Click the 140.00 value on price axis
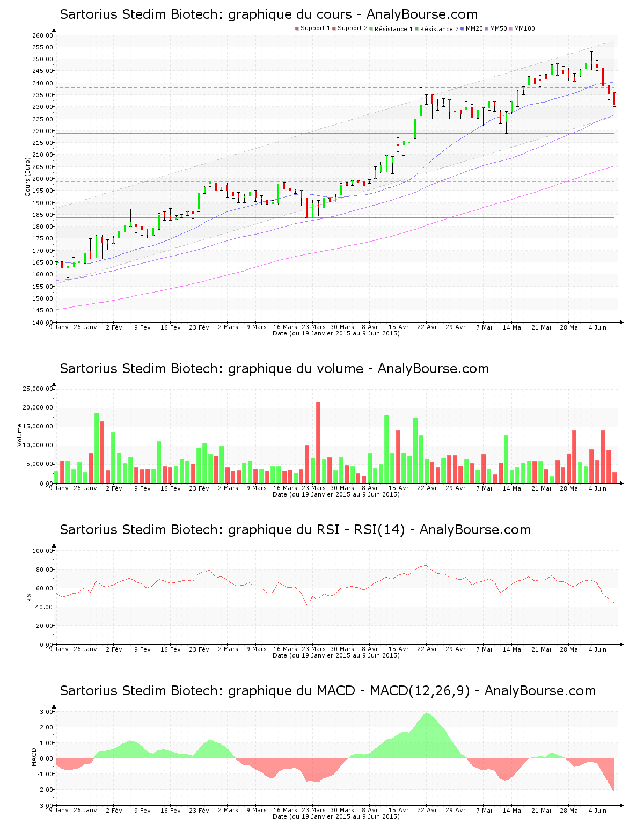The width and height of the screenshot is (644, 832). tap(42, 323)
